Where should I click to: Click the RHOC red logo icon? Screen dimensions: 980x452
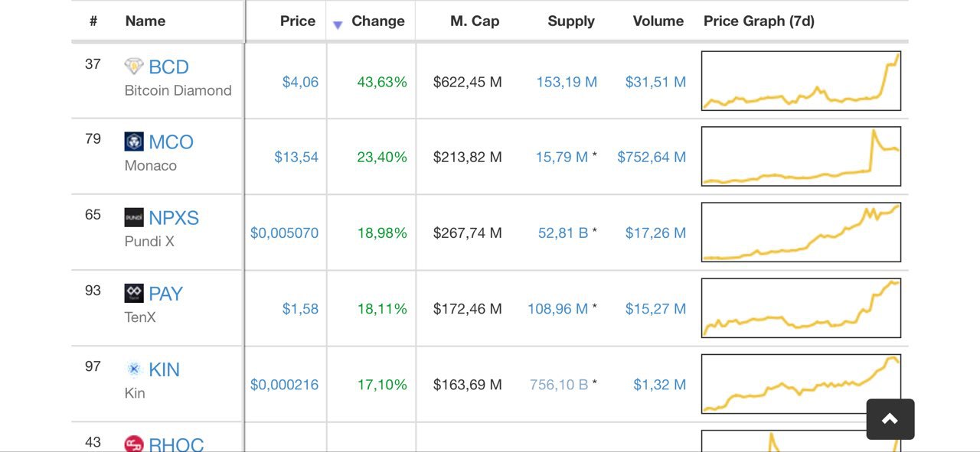point(134,444)
